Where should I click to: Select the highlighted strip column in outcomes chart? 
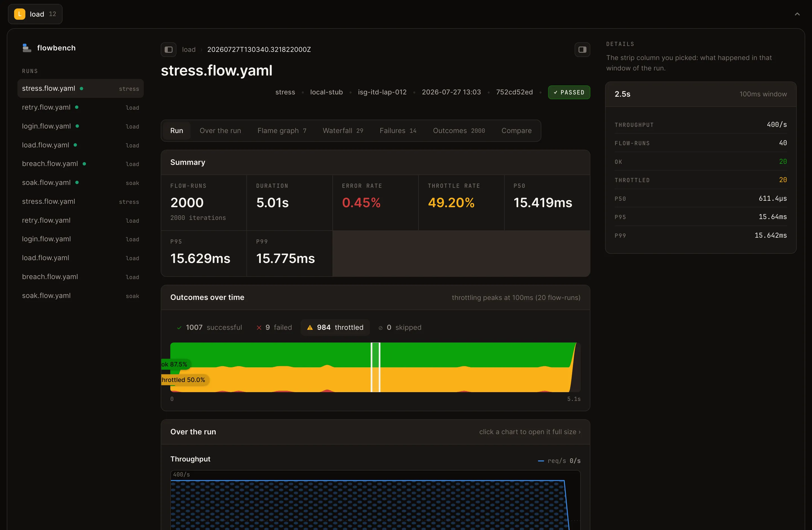click(x=375, y=367)
